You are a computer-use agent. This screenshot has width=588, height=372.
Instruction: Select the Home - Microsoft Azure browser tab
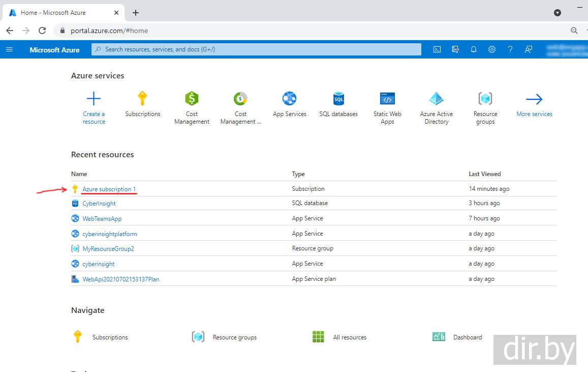pos(53,13)
